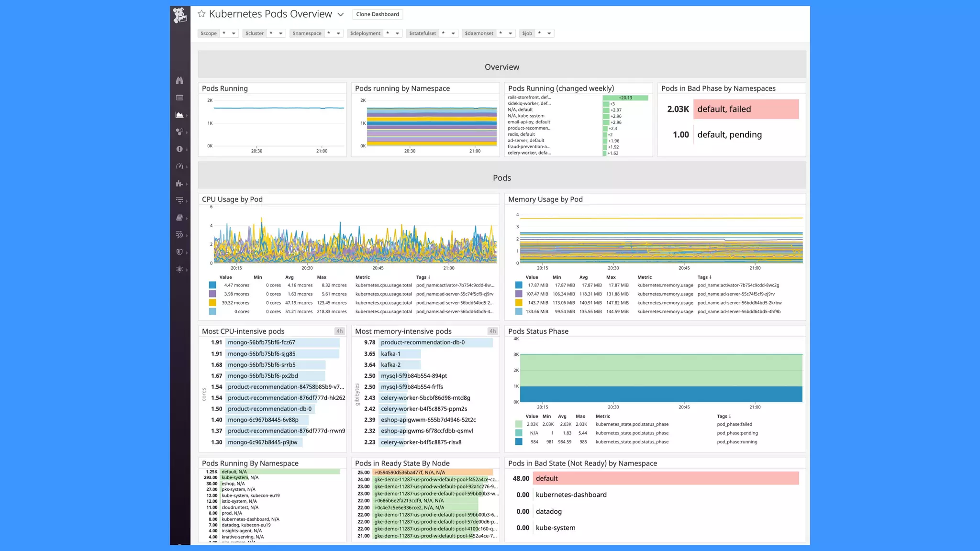This screenshot has height=551, width=980.
Task: Open the Infrastructure hexagons sidebar icon
Action: (179, 132)
